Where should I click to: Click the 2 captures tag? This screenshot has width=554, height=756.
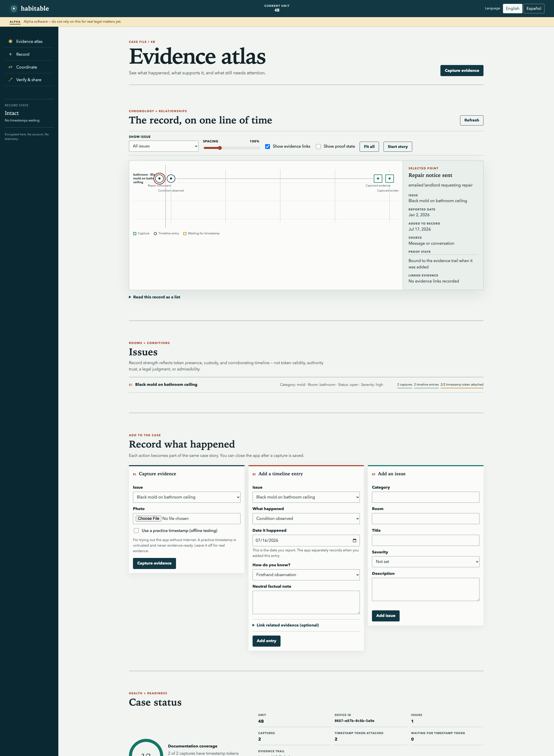pyautogui.click(x=404, y=385)
